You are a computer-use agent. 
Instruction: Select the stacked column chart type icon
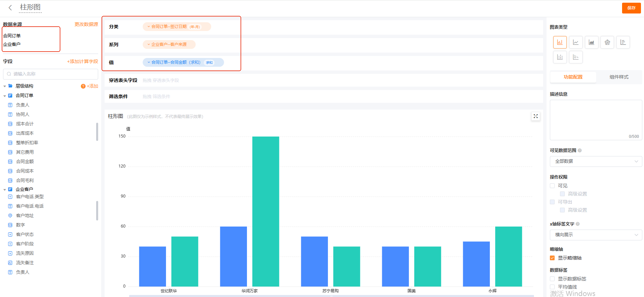(560, 57)
